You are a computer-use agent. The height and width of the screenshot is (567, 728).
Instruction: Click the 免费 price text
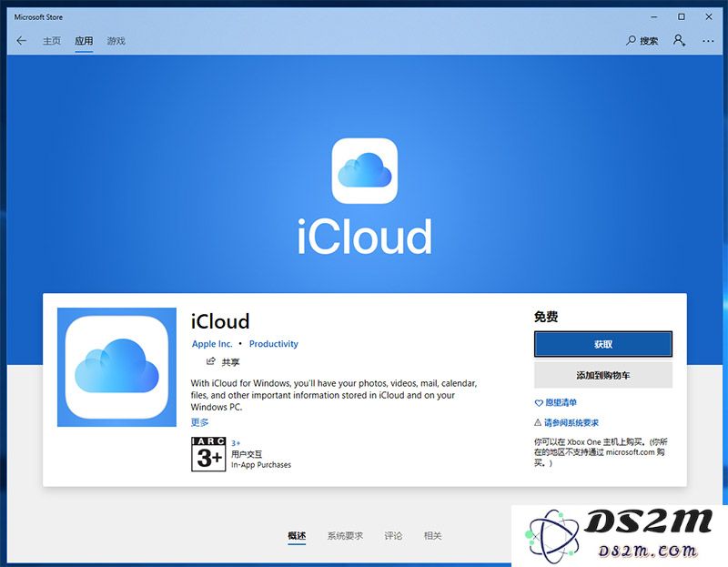(x=545, y=317)
